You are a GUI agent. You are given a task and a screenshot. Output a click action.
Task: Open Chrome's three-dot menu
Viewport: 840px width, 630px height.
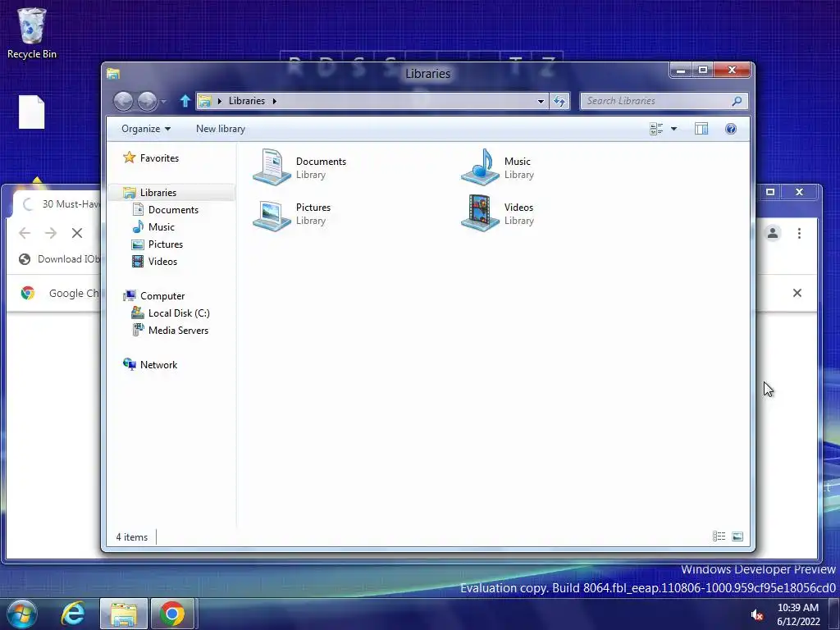click(799, 233)
